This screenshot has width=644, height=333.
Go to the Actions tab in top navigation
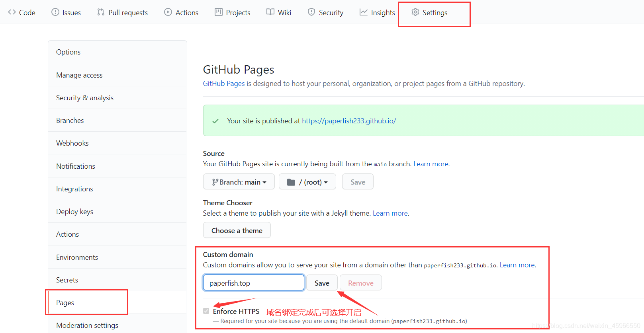point(181,12)
